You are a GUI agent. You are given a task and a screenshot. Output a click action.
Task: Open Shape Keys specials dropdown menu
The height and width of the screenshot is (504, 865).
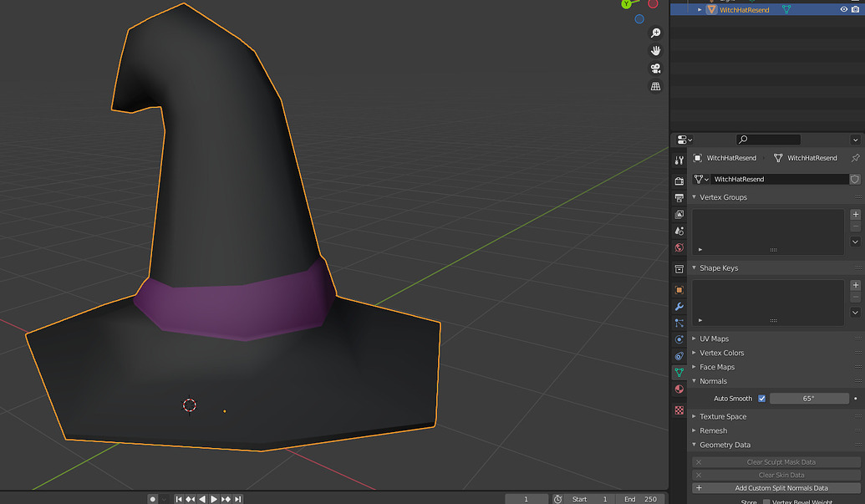[855, 313]
